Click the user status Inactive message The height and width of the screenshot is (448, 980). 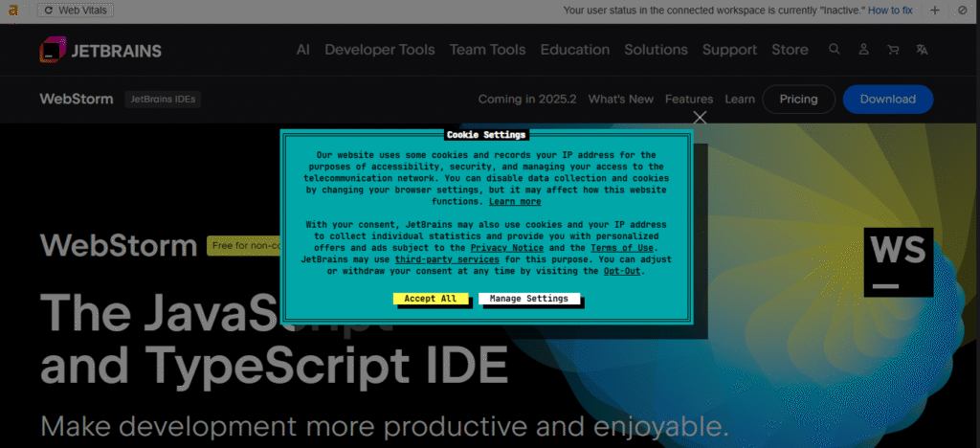coord(714,10)
